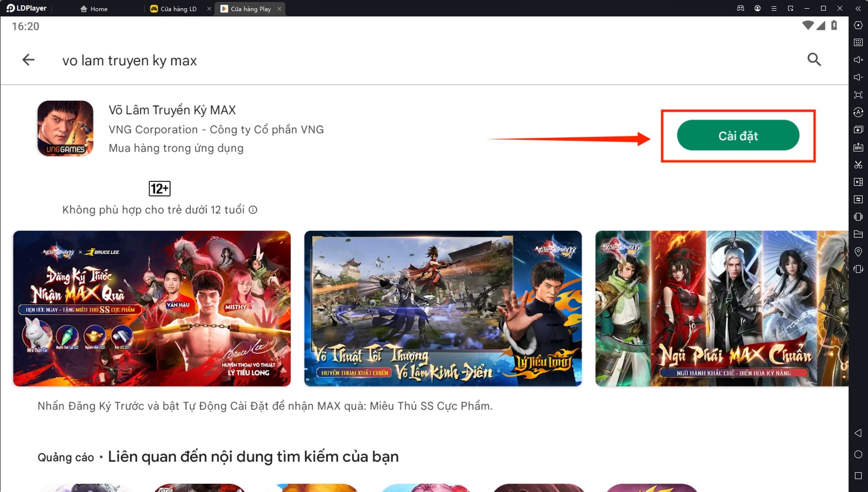868x492 pixels.
Task: Open LDPlayer settings hexagon icon
Action: 858,25
